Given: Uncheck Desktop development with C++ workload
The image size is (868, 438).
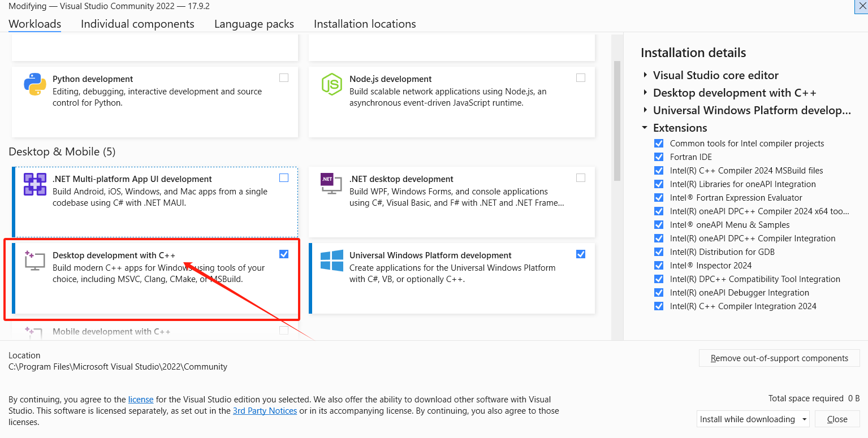Looking at the screenshot, I should pyautogui.click(x=284, y=254).
